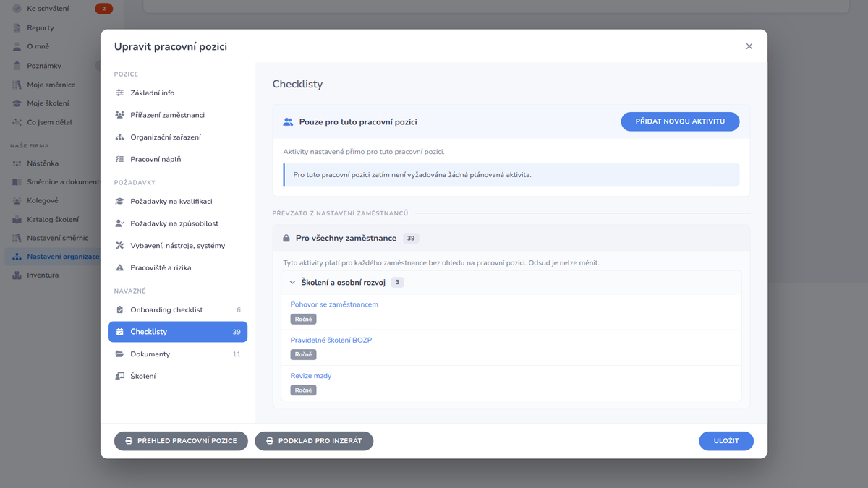
Task: Collapse the Školení a osobní rozvoj group
Action: [x=292, y=282]
